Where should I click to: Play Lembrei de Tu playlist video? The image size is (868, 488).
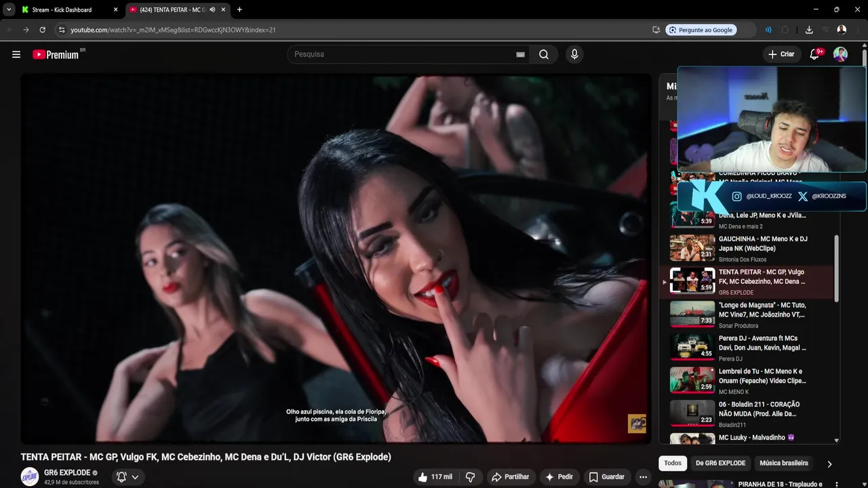click(x=748, y=382)
